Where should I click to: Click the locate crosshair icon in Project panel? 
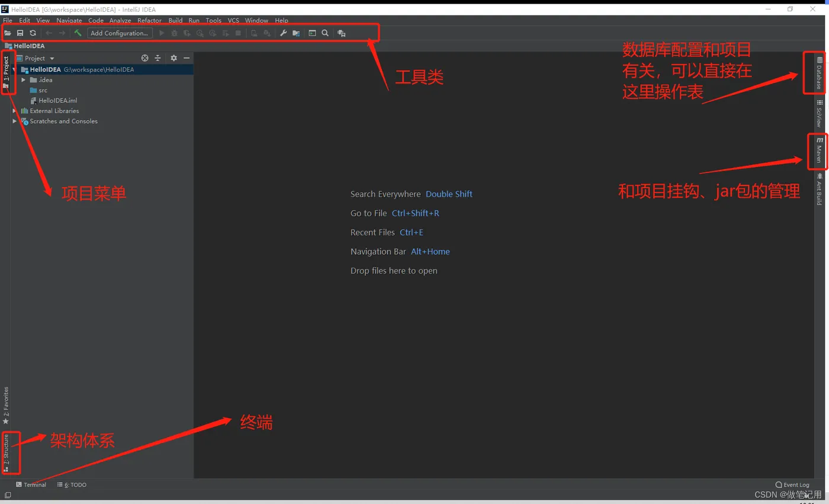point(145,58)
